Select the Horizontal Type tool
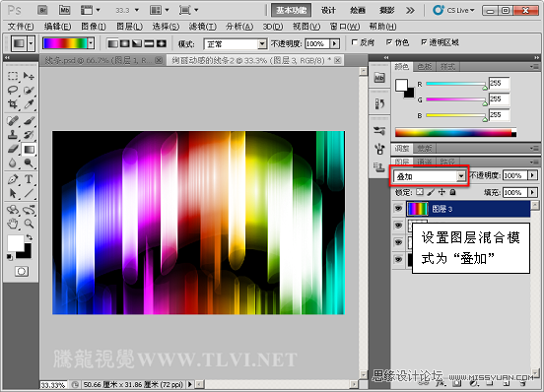The width and height of the screenshot is (544, 392). 29,179
